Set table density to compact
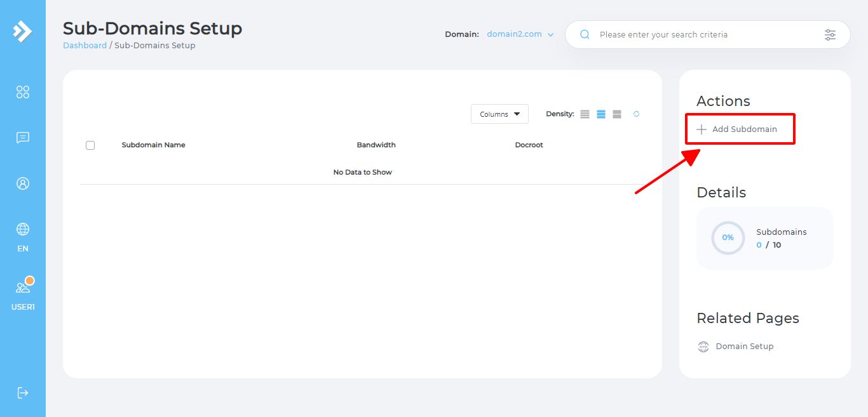Image resolution: width=868 pixels, height=417 pixels. point(585,114)
